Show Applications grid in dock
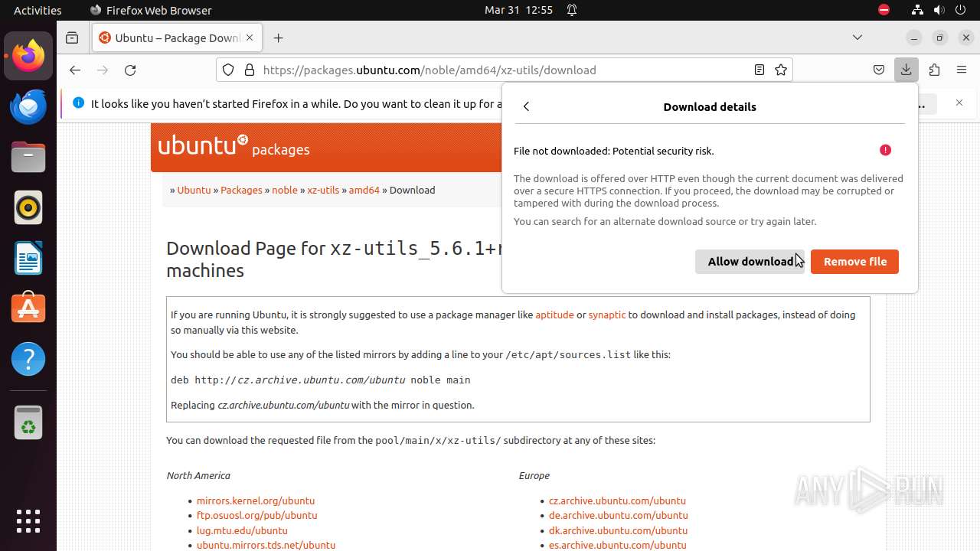Image resolution: width=980 pixels, height=551 pixels. pos(28,520)
